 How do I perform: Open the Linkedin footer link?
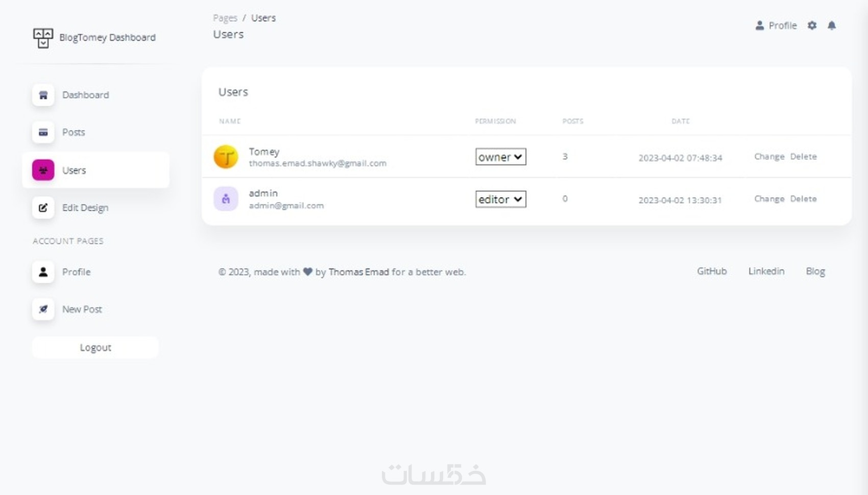click(766, 271)
